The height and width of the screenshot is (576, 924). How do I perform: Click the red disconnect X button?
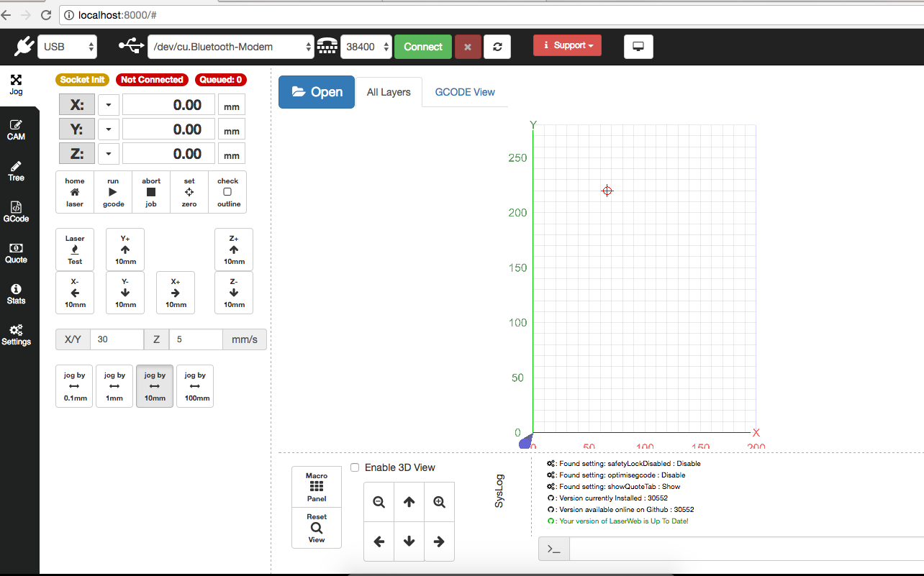pos(468,47)
